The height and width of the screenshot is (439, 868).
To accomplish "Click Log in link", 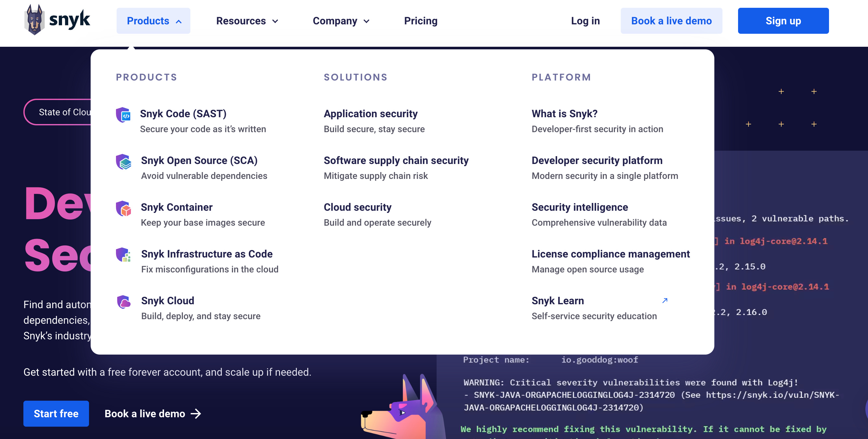I will click(585, 21).
